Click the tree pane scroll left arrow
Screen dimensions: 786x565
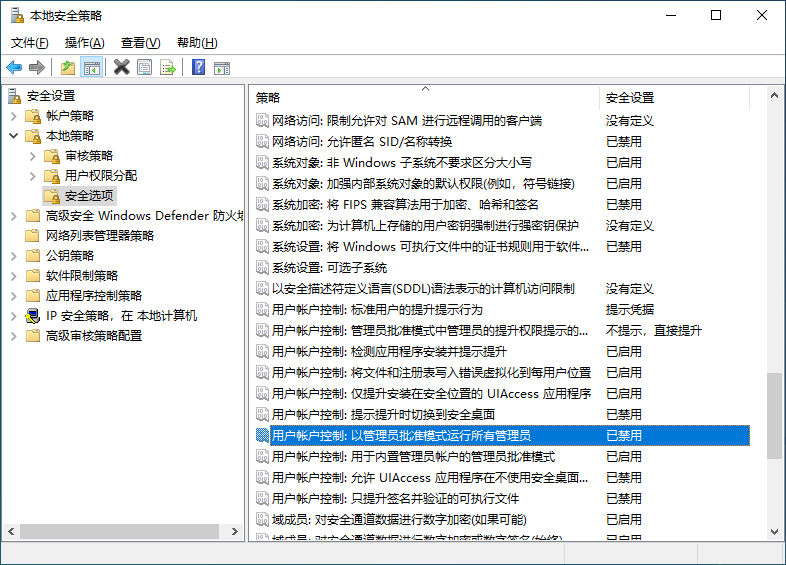pos(11,531)
